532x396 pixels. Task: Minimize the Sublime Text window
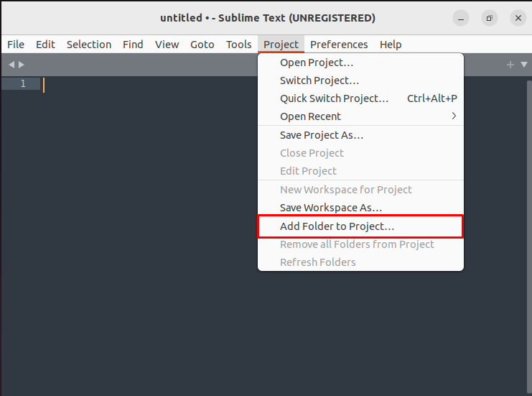[x=461, y=19]
